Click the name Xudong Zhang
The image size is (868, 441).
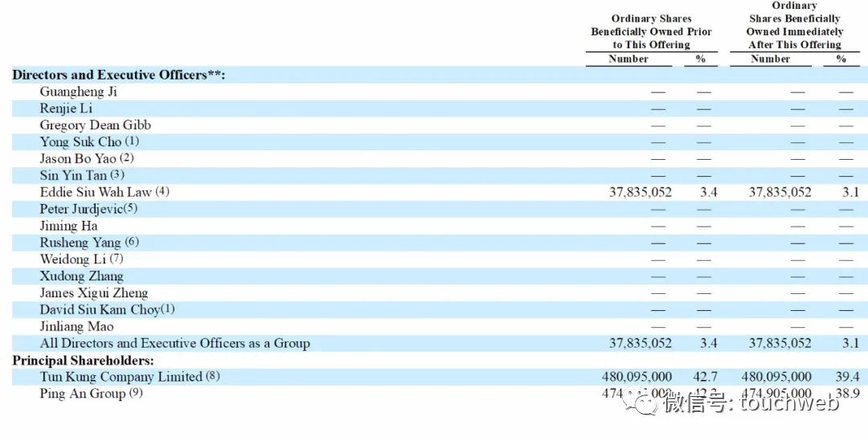81,276
